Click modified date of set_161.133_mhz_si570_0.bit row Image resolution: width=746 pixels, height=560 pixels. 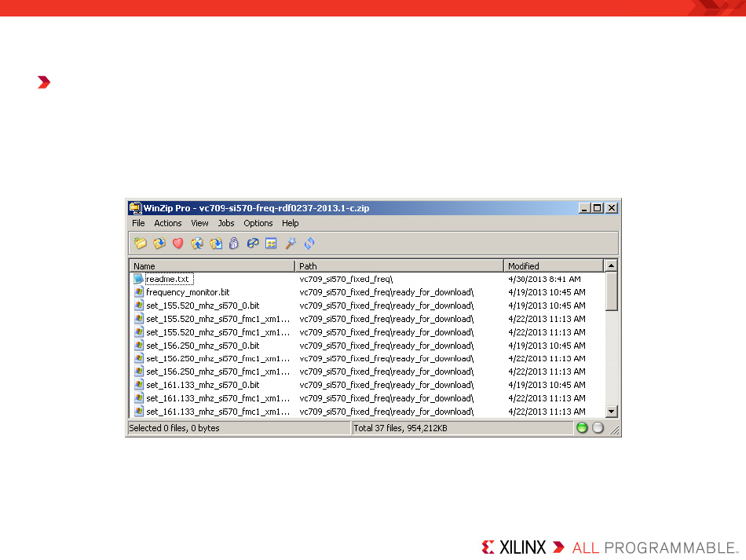coord(547,385)
